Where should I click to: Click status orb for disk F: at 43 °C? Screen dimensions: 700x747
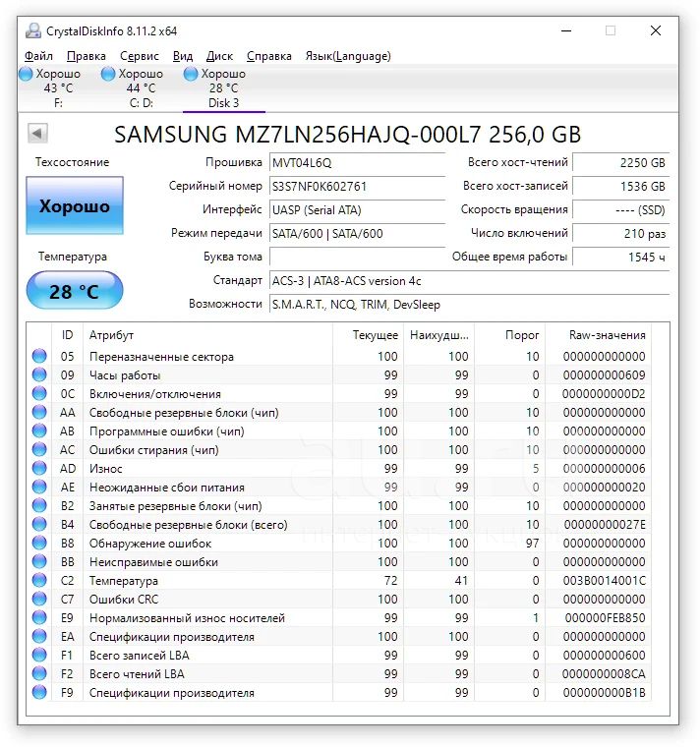point(26,74)
